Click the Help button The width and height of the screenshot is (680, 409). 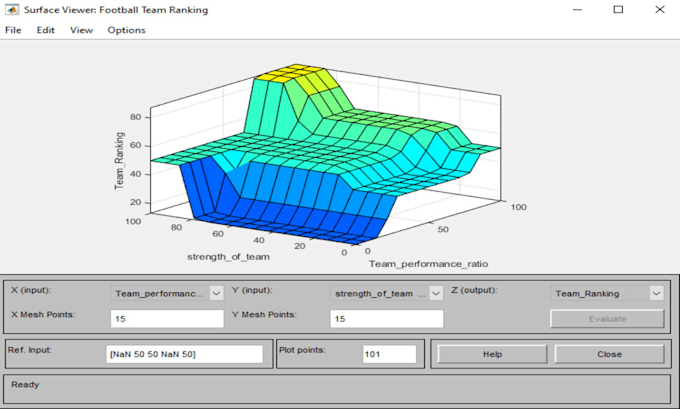(492, 354)
